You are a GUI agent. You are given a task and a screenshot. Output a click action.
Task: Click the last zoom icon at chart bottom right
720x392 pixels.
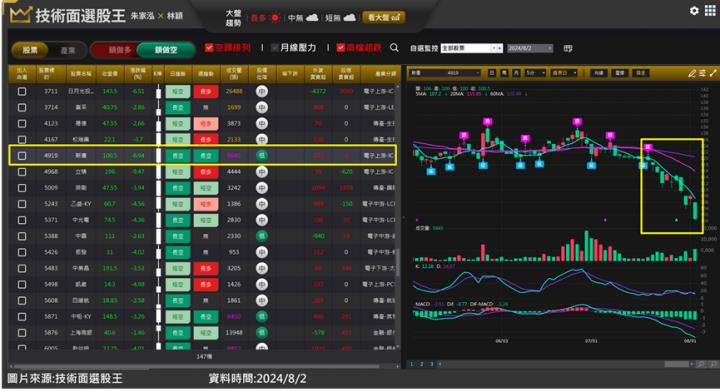pos(713,364)
